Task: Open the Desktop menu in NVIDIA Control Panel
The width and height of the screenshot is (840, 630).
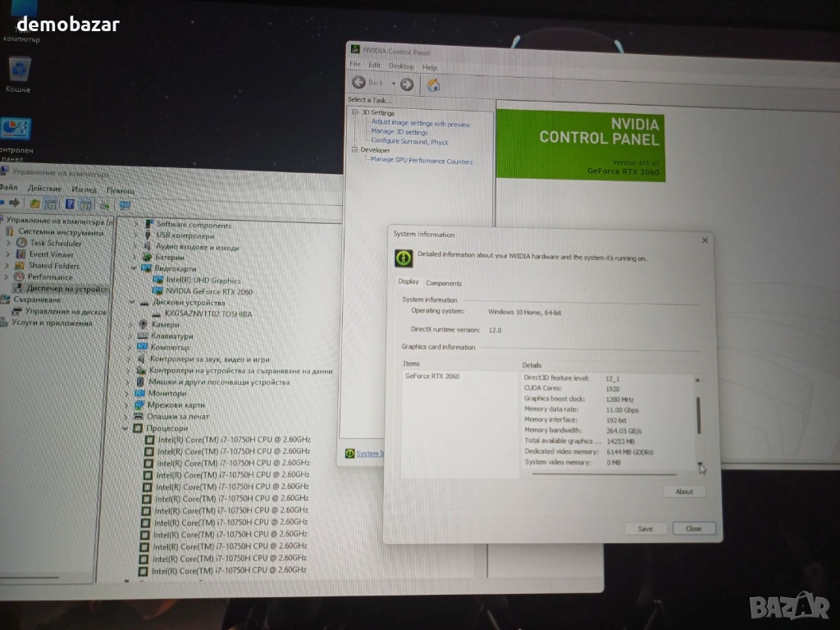Action: [401, 66]
